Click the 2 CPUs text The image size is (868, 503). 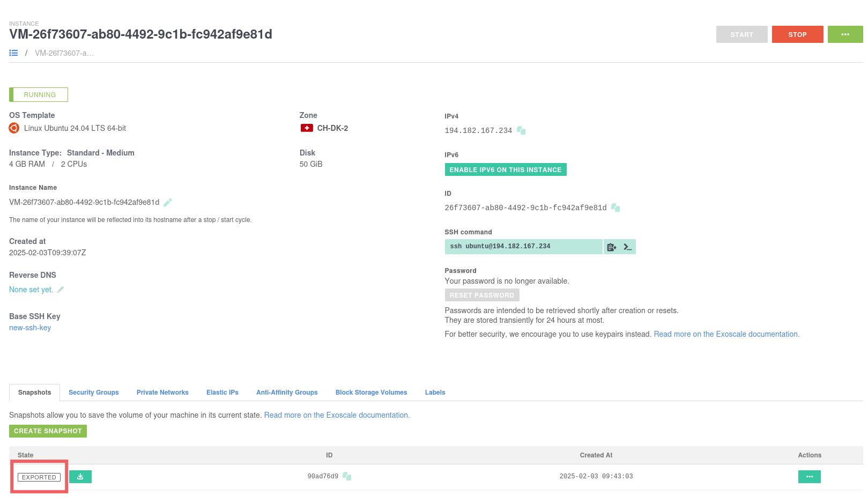pos(74,164)
